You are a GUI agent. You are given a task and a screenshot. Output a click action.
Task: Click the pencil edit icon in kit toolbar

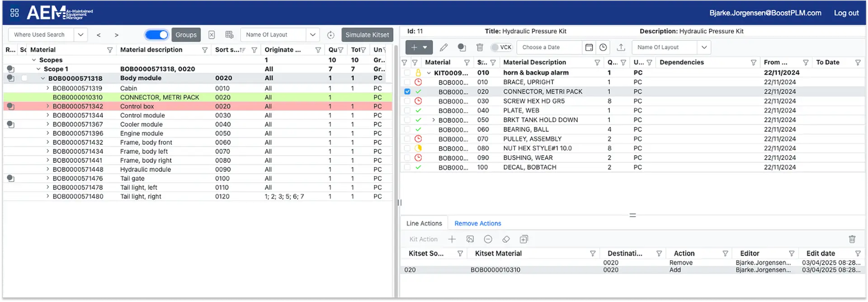[443, 47]
